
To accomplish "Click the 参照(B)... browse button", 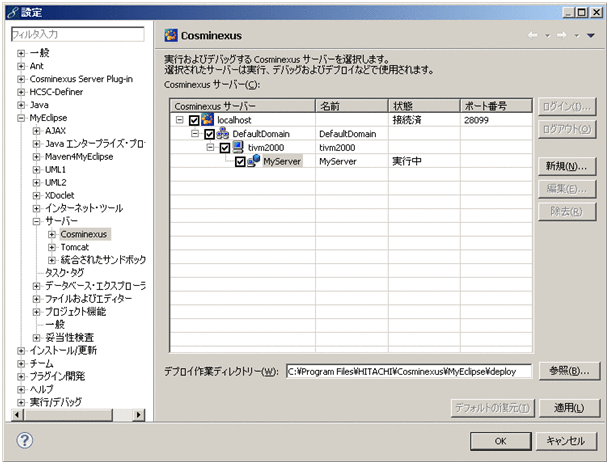I will [x=569, y=371].
